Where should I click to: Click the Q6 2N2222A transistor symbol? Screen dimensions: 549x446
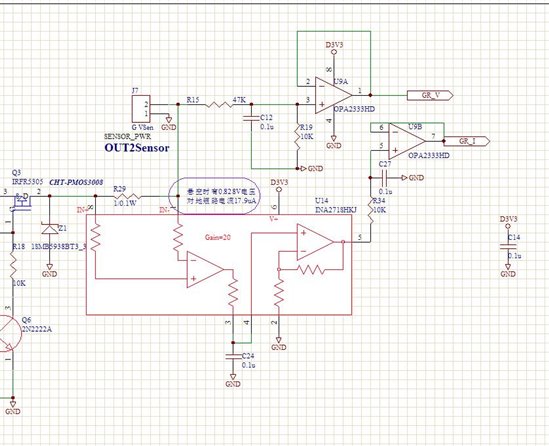point(9,333)
